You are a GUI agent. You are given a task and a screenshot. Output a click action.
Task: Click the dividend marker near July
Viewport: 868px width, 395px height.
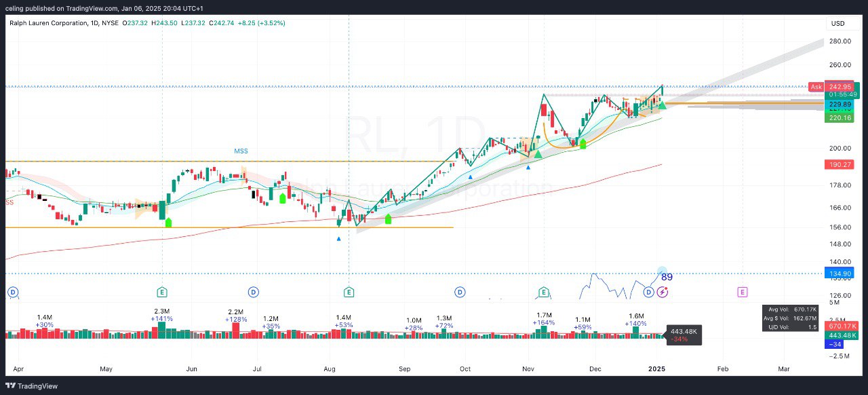[253, 292]
